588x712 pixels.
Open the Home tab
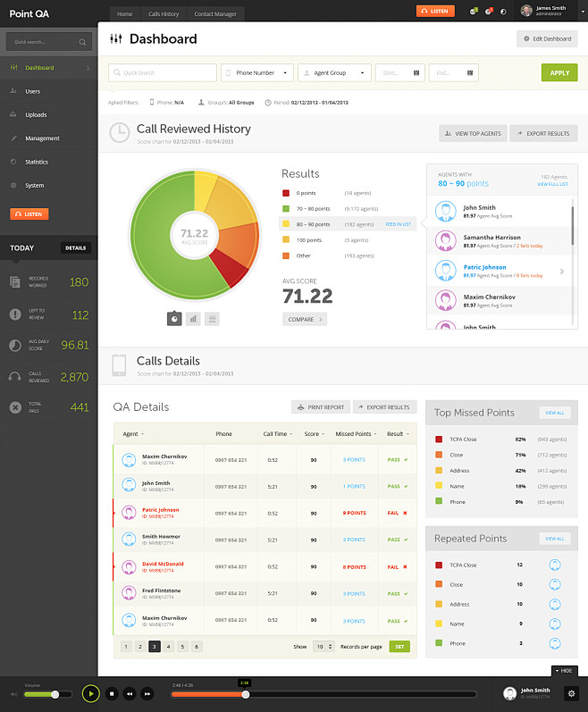pos(125,14)
